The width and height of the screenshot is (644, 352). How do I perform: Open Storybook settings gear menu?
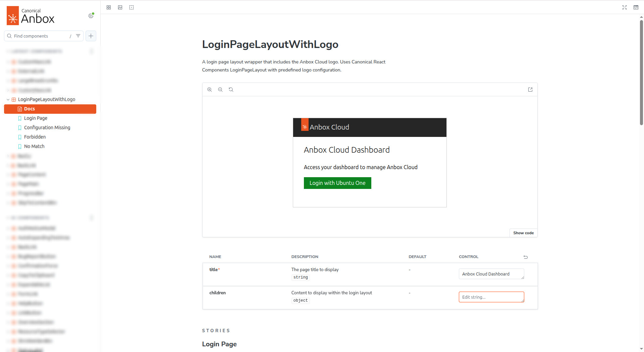(x=91, y=16)
